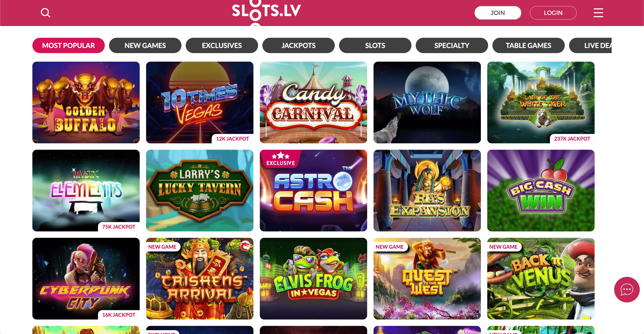Open the hamburger menu icon
The height and width of the screenshot is (334, 644).
point(598,13)
